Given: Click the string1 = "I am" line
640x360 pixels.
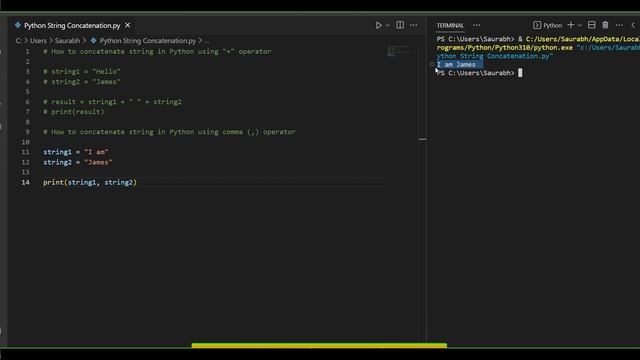Looking at the screenshot, I should (x=76, y=152).
